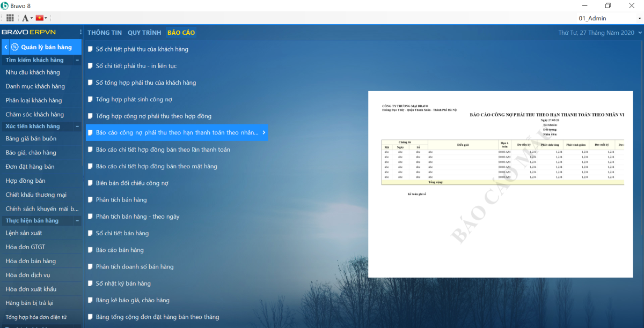Switch to the QUY TRÌNH tab
Screen dimensions: 644x328
144,33
